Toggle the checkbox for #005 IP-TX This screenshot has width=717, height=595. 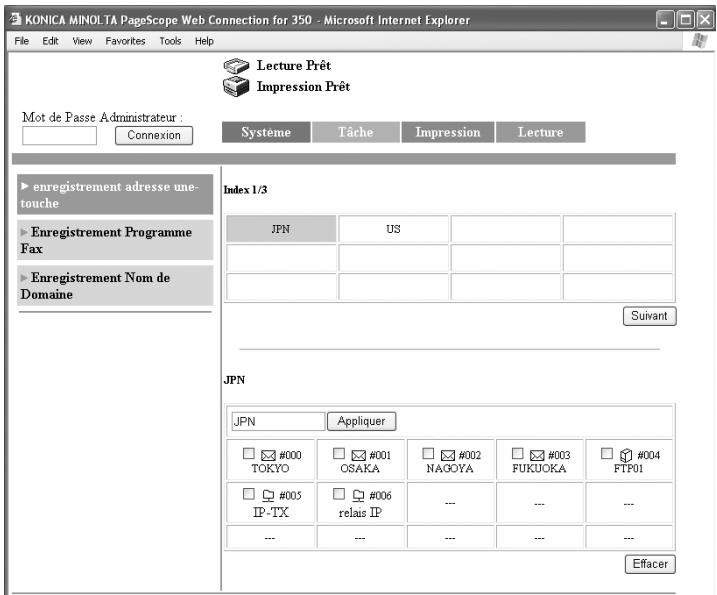pos(248,493)
